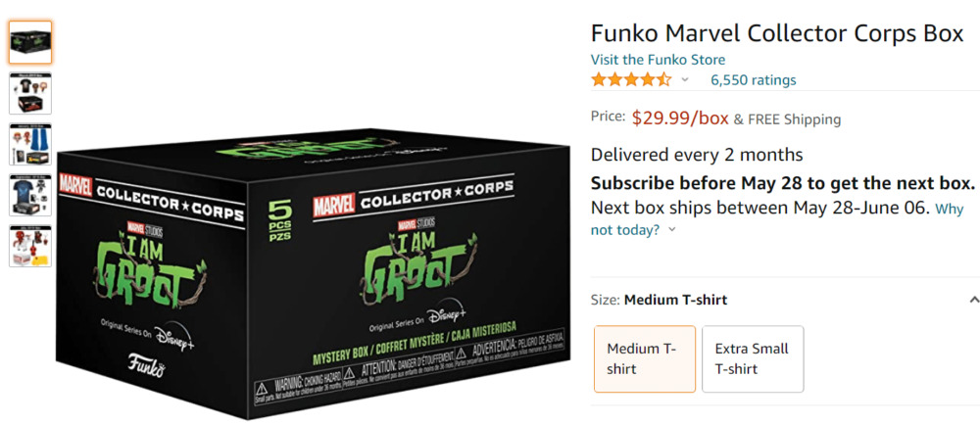
Task: Click the FREE Shipping text
Action: pos(794,119)
